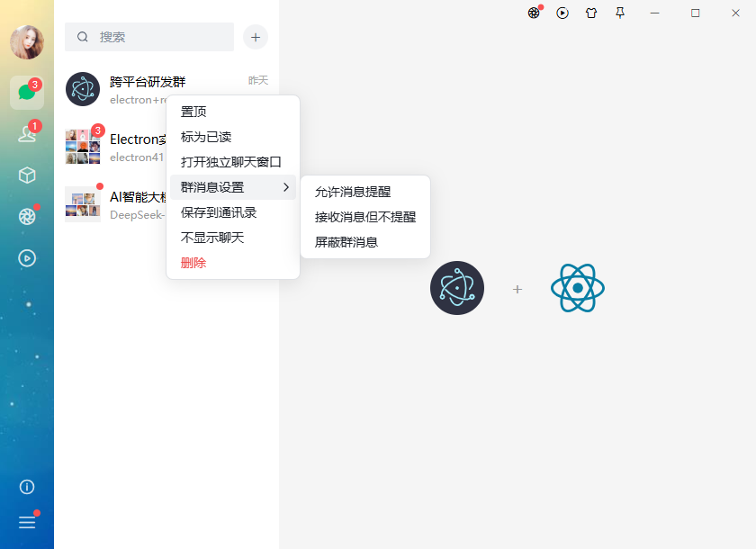The width and height of the screenshot is (756, 549).
Task: Click the Electron group avatar with badge 3
Action: coord(83,147)
